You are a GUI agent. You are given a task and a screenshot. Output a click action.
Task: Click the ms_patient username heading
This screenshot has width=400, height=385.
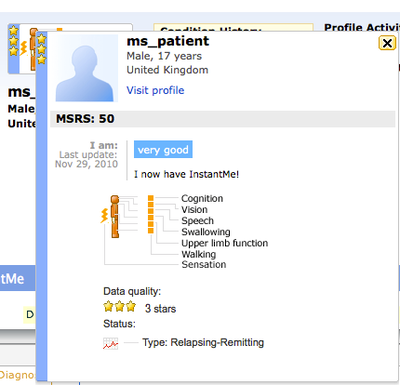168,41
